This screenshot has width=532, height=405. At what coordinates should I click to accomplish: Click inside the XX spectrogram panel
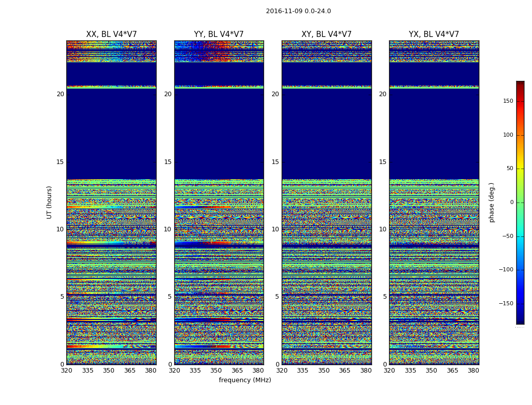pos(111,202)
